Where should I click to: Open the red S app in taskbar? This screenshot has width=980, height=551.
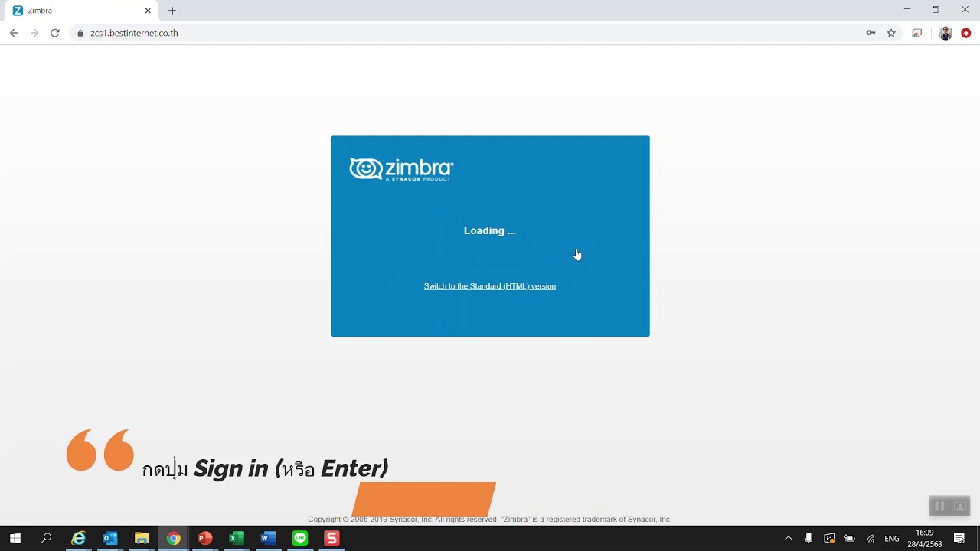click(332, 538)
